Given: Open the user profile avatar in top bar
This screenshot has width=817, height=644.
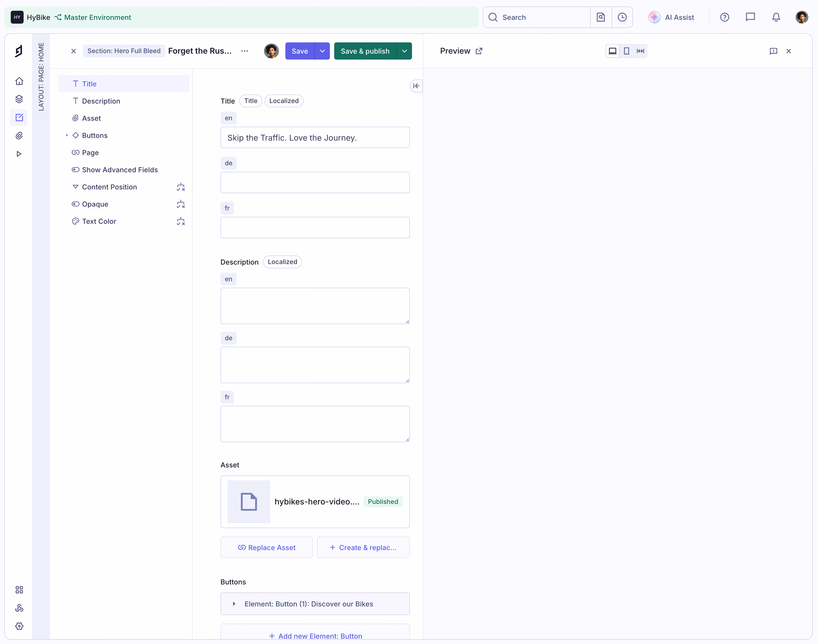Looking at the screenshot, I should (x=801, y=17).
